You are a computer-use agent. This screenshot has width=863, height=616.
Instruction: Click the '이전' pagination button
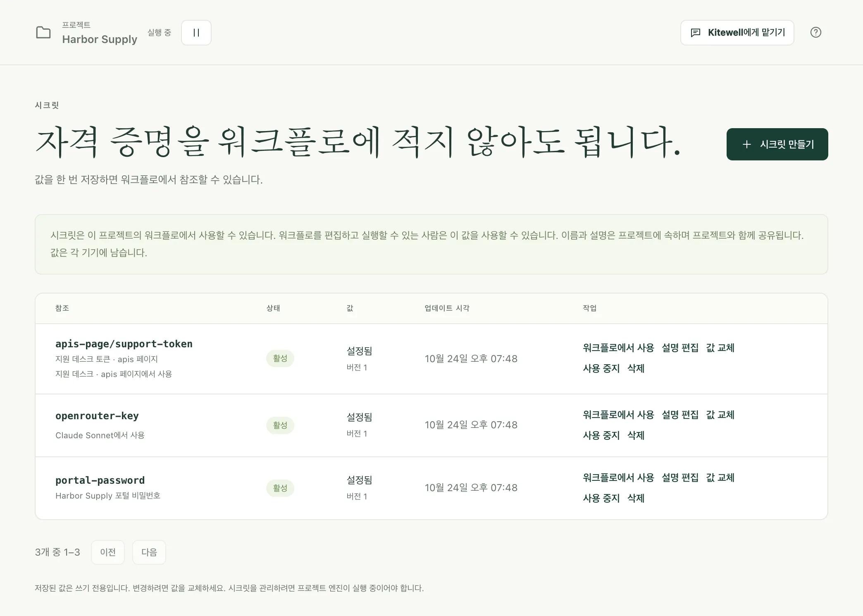(108, 552)
